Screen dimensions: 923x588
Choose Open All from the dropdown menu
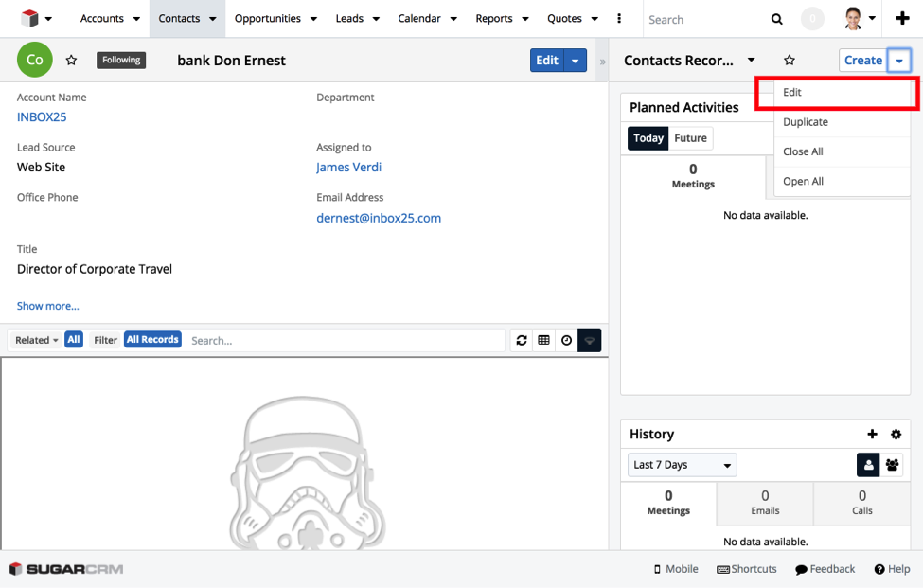click(x=842, y=181)
